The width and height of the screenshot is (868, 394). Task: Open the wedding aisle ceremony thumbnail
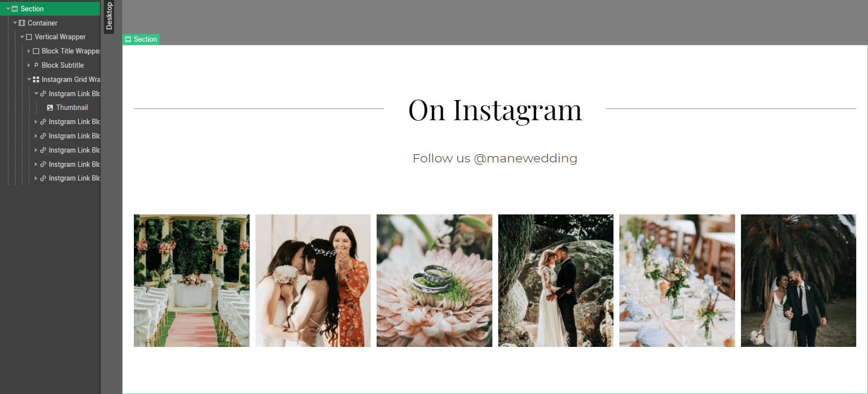(x=192, y=281)
